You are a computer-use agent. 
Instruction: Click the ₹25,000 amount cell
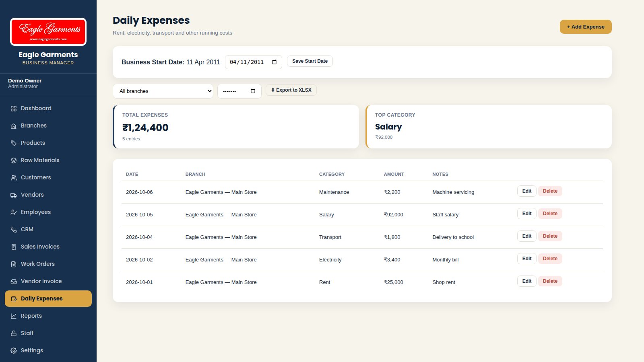394,282
